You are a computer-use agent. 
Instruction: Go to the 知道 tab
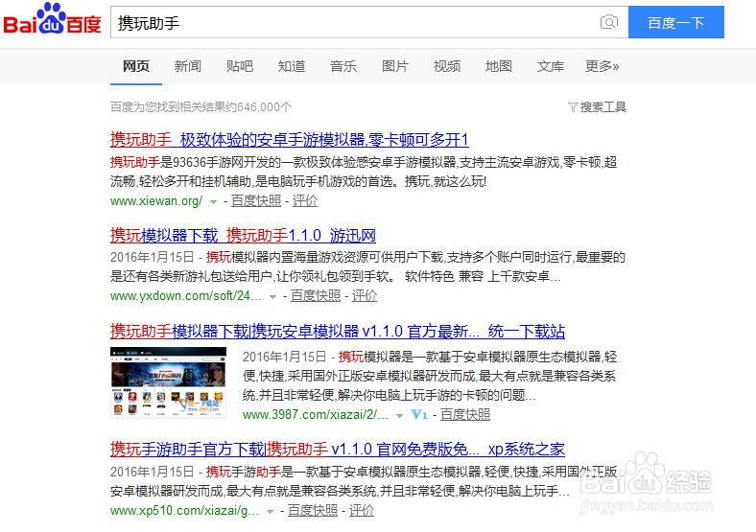coord(292,66)
